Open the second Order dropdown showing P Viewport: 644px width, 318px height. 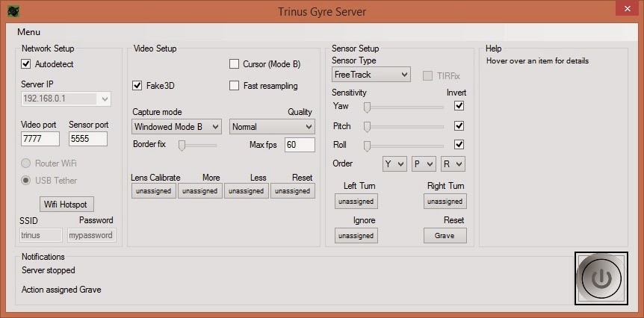[424, 164]
